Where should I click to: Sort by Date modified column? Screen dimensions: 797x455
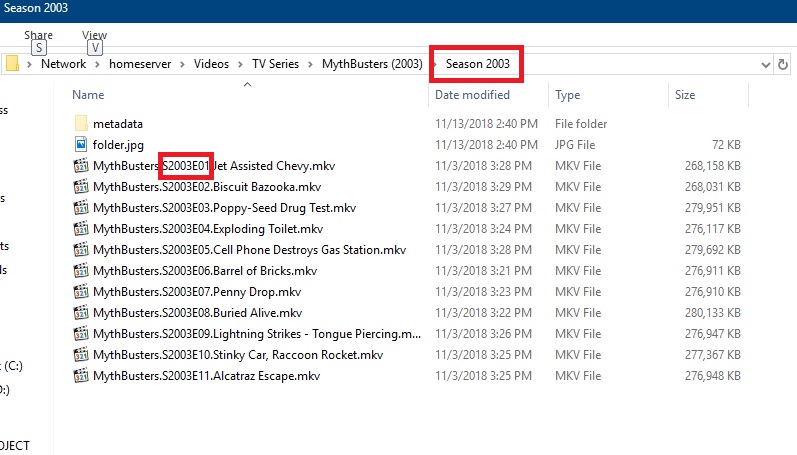coord(472,95)
